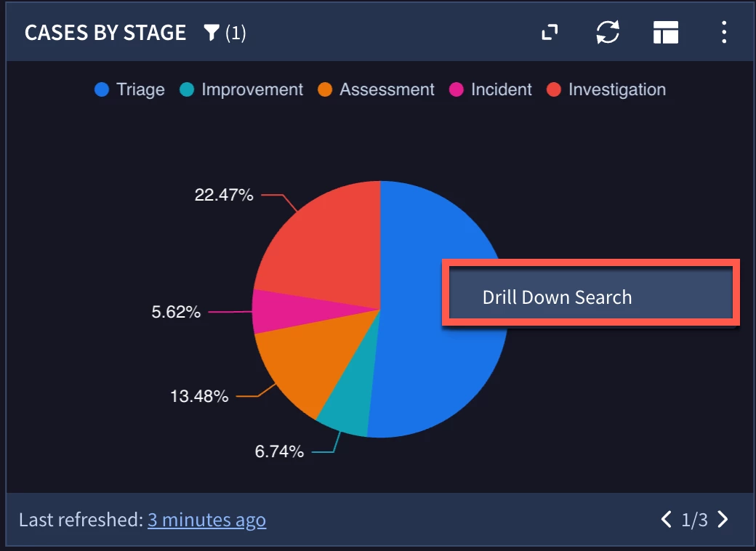Go to previous widget page arrow
This screenshot has height=551, width=756.
click(x=667, y=519)
